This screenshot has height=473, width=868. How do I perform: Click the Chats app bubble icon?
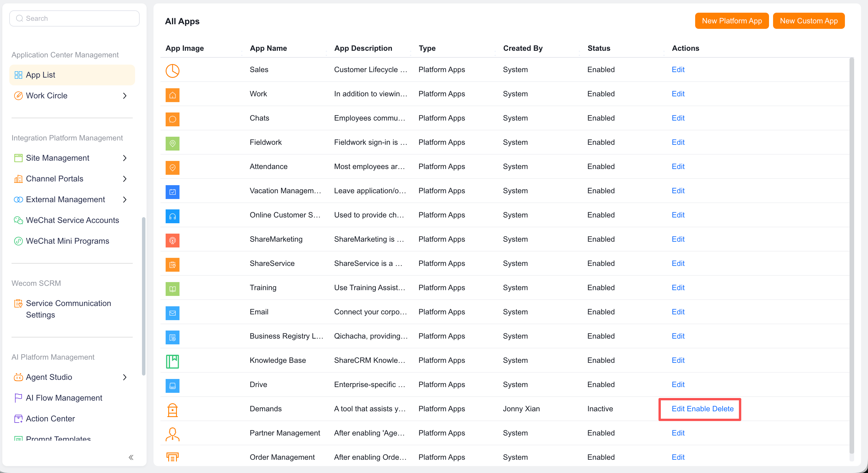coord(172,119)
